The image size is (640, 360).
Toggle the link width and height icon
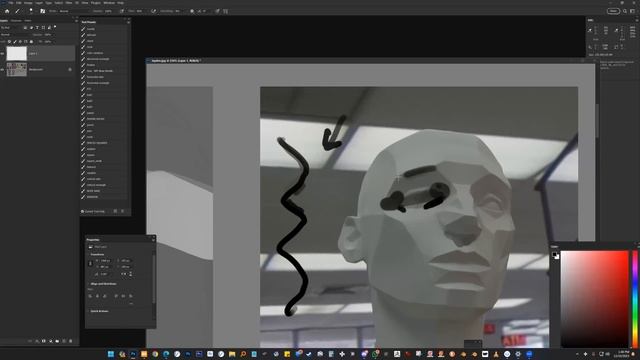(x=91, y=264)
